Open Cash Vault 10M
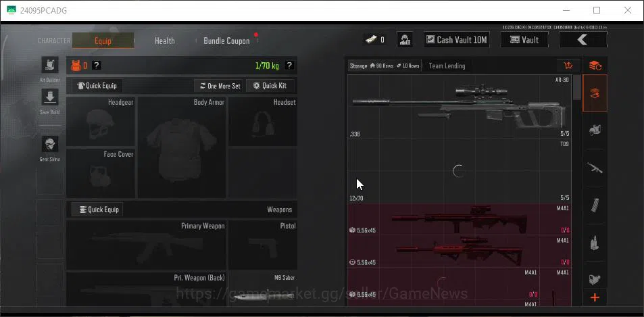Viewport: 644px width, 317px height. pyautogui.click(x=456, y=40)
